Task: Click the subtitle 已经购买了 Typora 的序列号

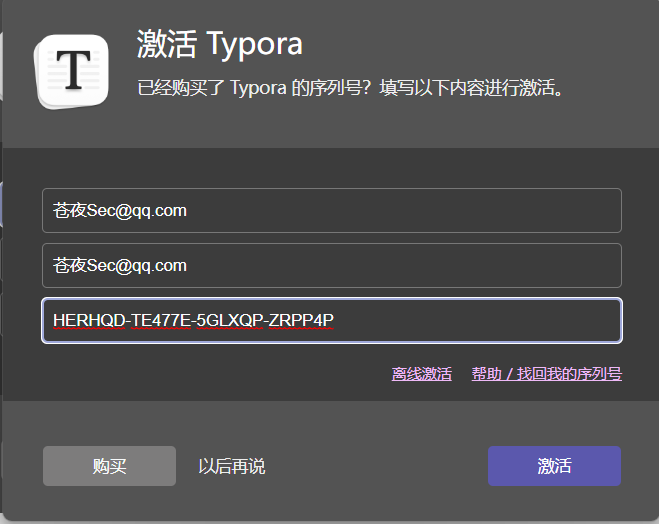Action: tap(253, 88)
